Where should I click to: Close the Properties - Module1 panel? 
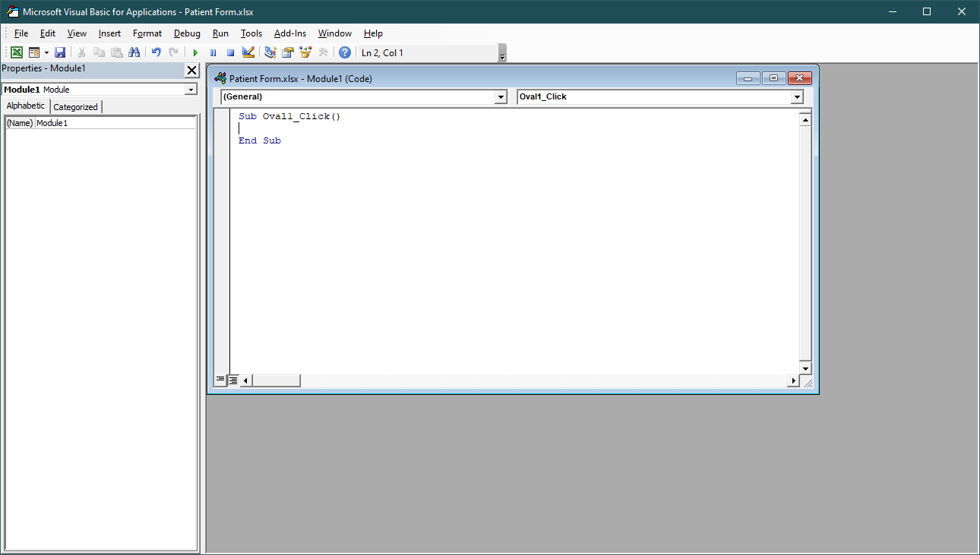[192, 70]
